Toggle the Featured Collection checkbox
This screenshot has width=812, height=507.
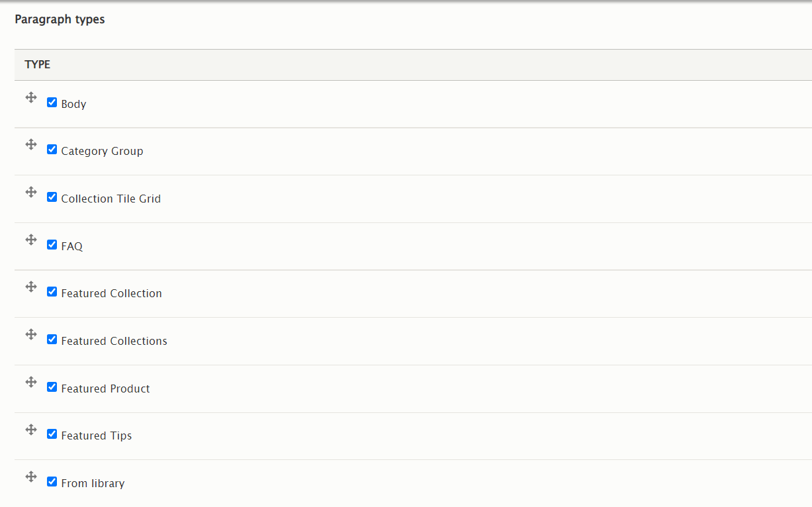pyautogui.click(x=52, y=292)
